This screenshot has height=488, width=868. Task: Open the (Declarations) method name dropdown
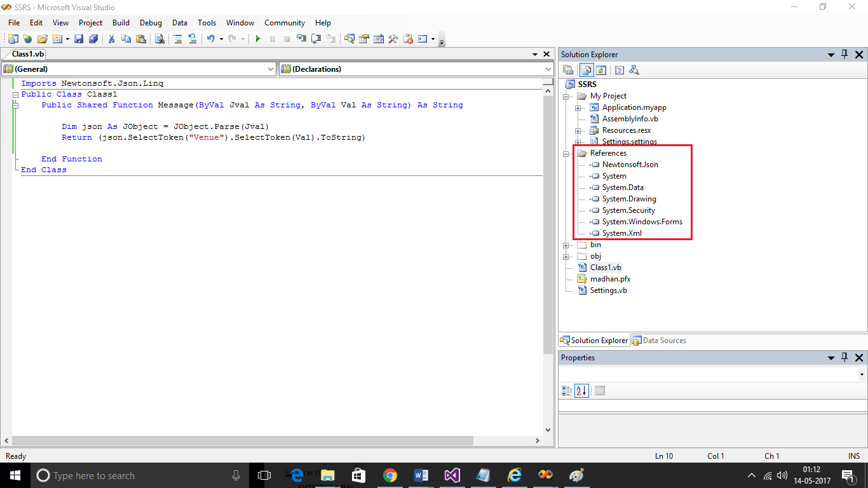pos(548,69)
